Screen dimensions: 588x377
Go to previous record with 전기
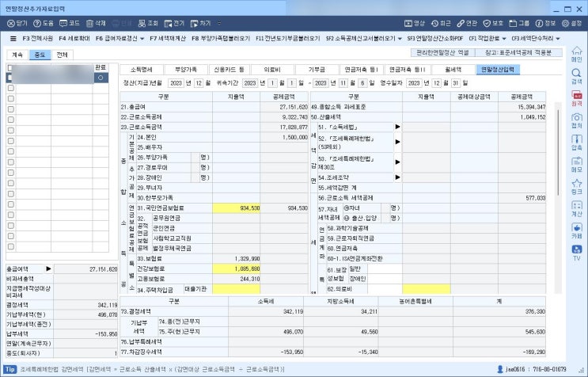click(174, 23)
